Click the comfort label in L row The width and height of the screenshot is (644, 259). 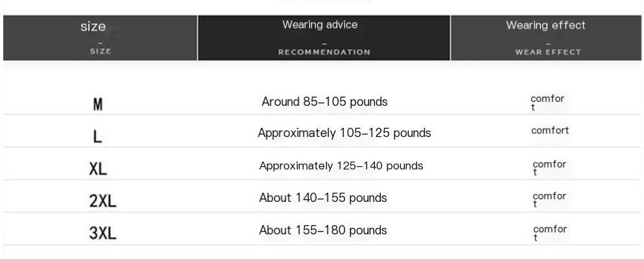[x=550, y=130]
